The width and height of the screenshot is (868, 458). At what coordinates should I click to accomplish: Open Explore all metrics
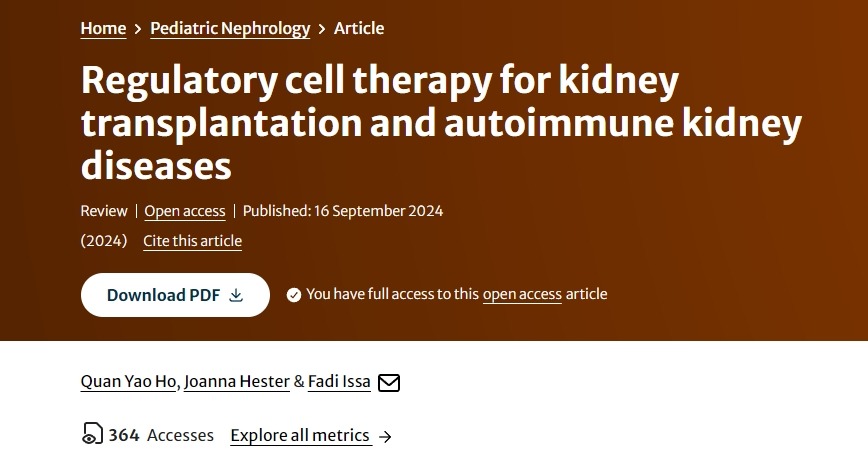tap(300, 435)
